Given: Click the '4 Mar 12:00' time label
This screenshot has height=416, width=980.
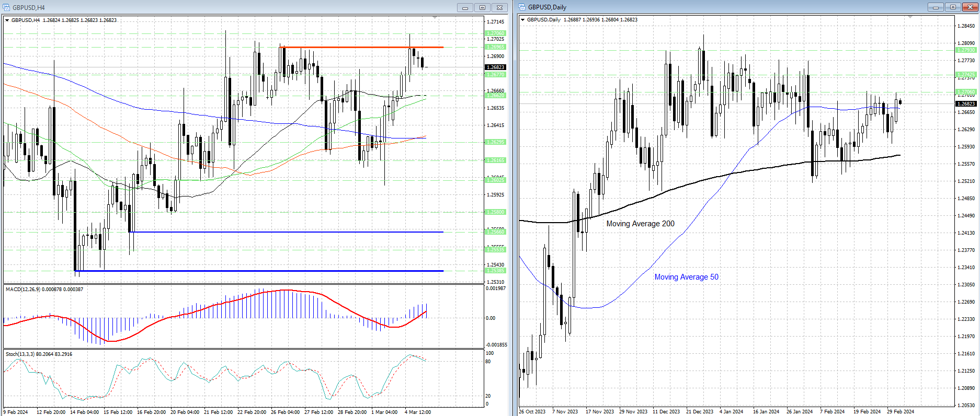Looking at the screenshot, I should (x=418, y=412).
